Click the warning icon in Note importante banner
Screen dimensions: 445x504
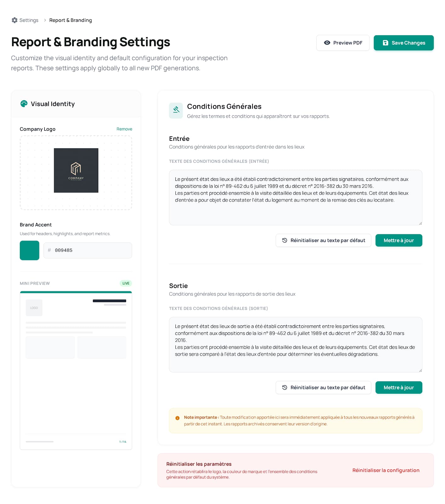[x=177, y=418]
